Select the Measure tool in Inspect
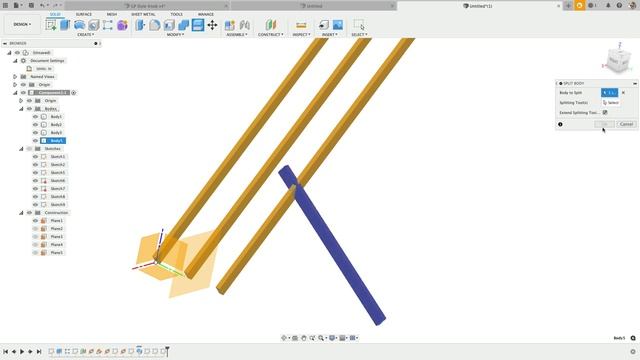Image resolution: width=640 pixels, height=360 pixels. point(301,25)
